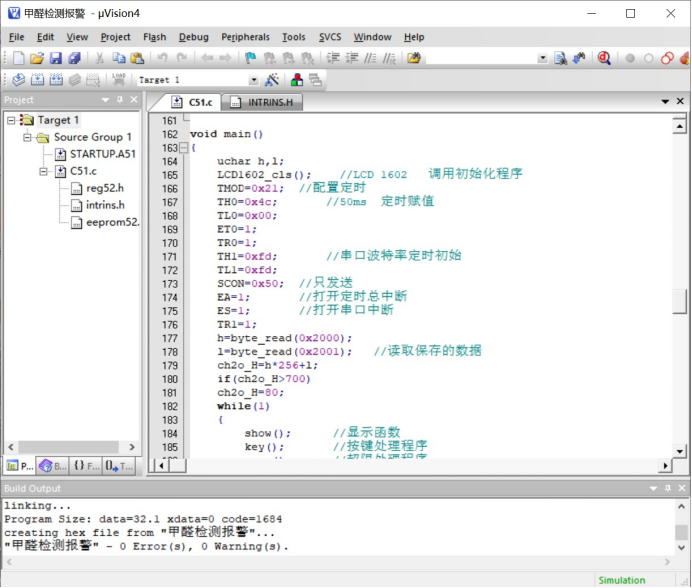
Task: Close the Project panel
Action: [134, 100]
